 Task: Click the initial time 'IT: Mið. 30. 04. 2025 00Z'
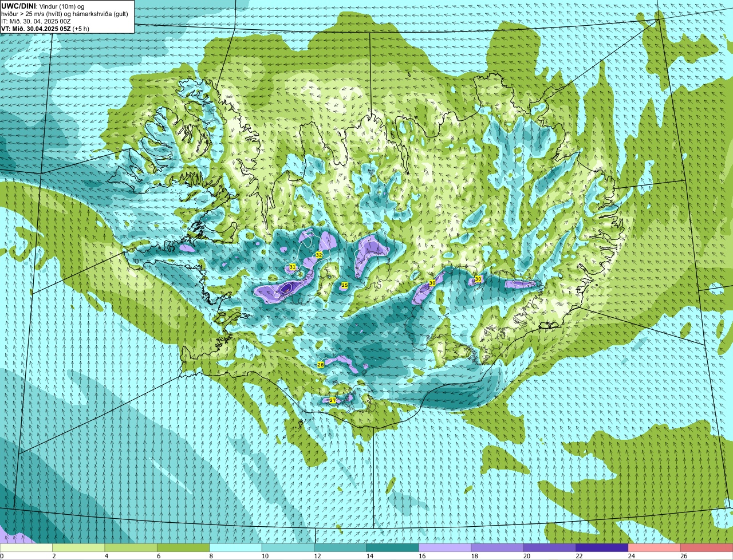[37, 21]
